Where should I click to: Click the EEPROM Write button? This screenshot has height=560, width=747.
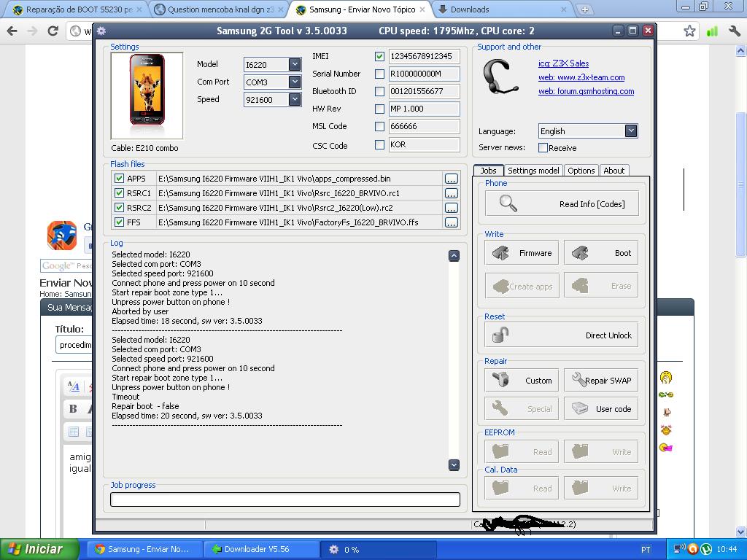[x=601, y=451]
